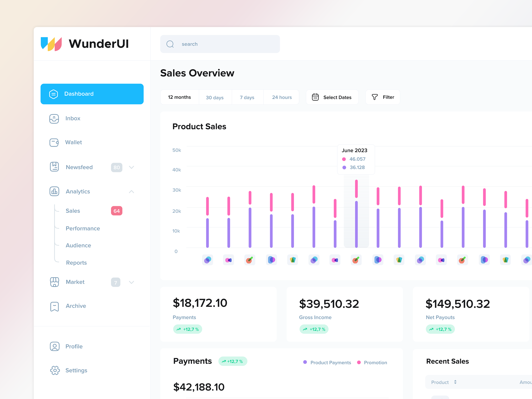Toggle the Product Payments legend dot
This screenshot has width=532, height=399.
point(305,362)
